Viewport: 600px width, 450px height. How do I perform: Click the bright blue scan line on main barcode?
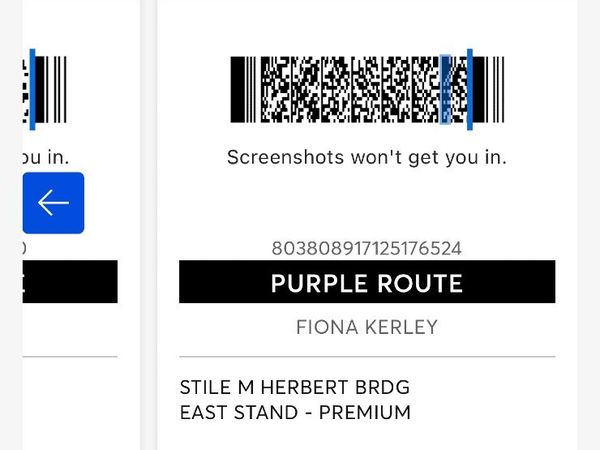point(470,90)
